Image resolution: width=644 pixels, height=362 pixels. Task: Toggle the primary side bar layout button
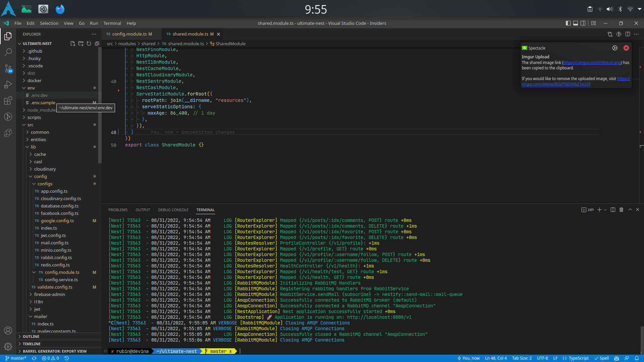568,23
